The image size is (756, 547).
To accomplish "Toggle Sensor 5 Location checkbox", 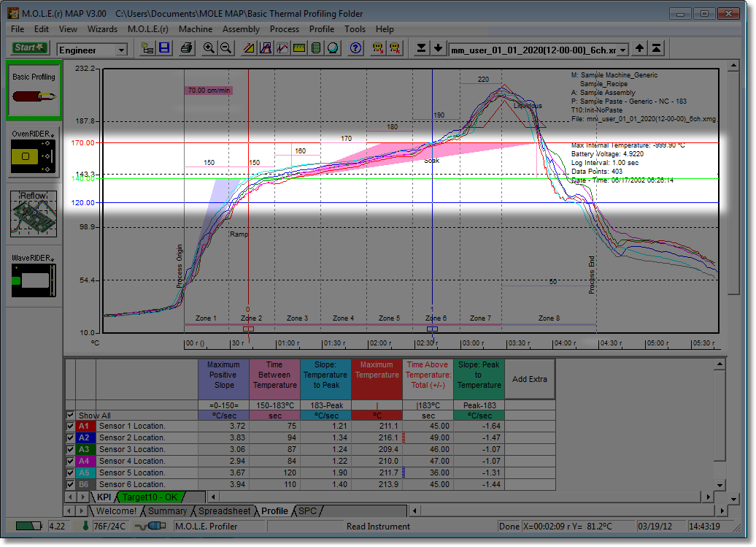I will pos(70,473).
